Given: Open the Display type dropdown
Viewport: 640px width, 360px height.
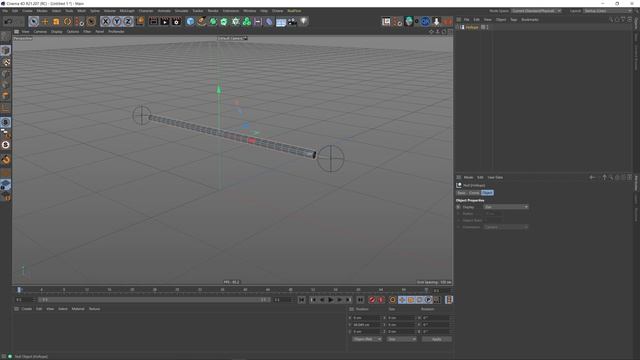Looking at the screenshot, I should coord(506,207).
